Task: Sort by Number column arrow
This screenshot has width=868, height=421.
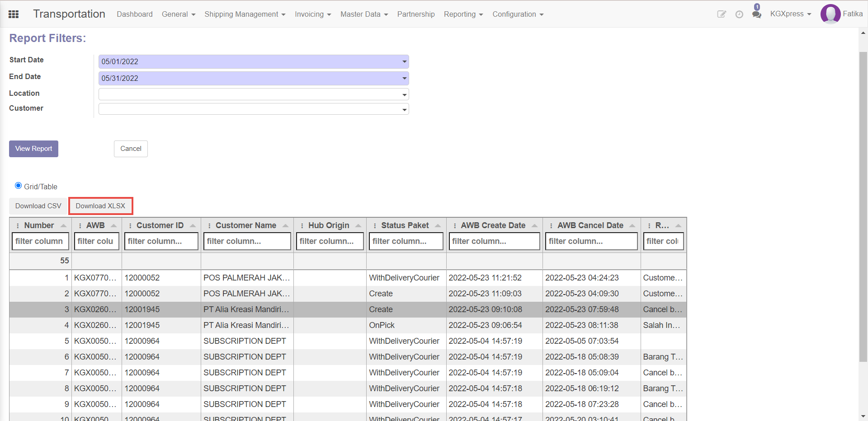Action: coord(63,225)
